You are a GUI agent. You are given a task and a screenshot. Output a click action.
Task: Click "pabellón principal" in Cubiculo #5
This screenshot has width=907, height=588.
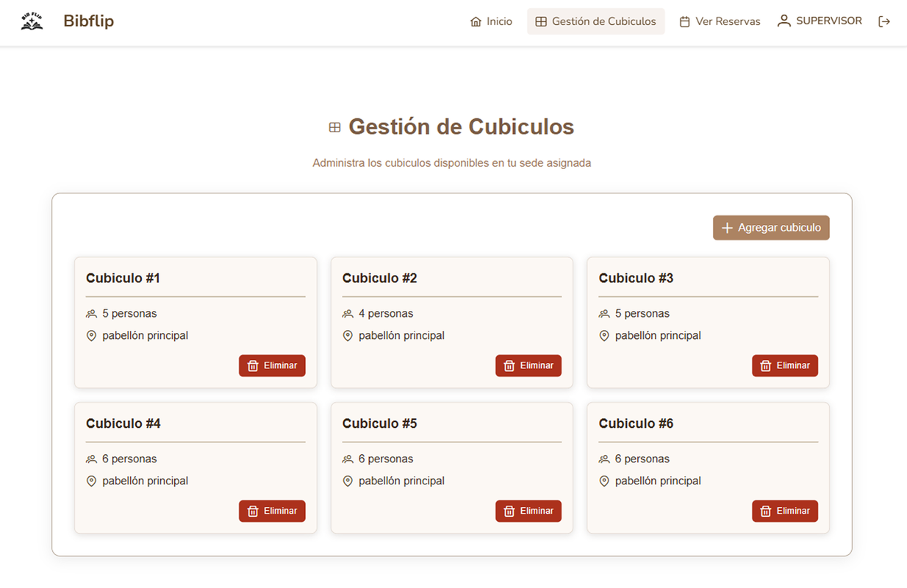401,481
